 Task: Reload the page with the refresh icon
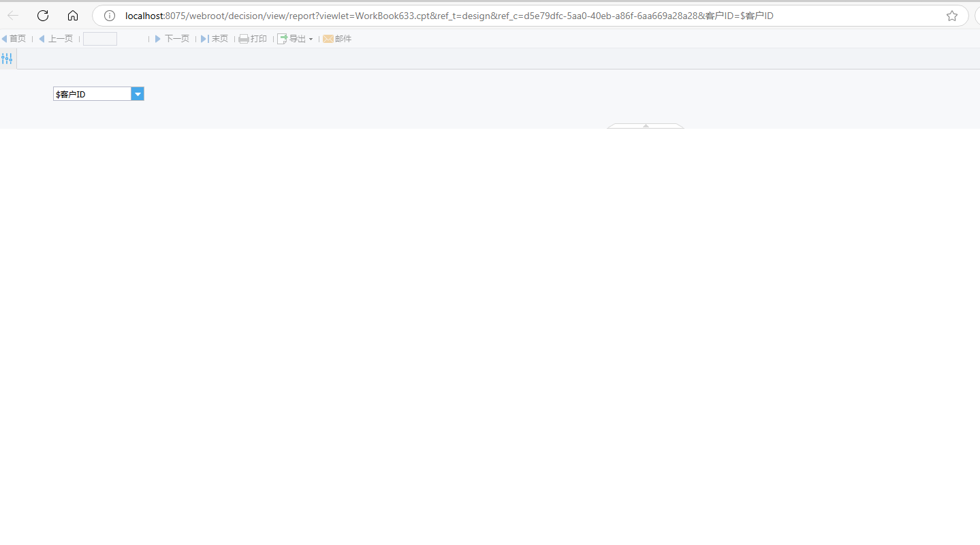[43, 16]
